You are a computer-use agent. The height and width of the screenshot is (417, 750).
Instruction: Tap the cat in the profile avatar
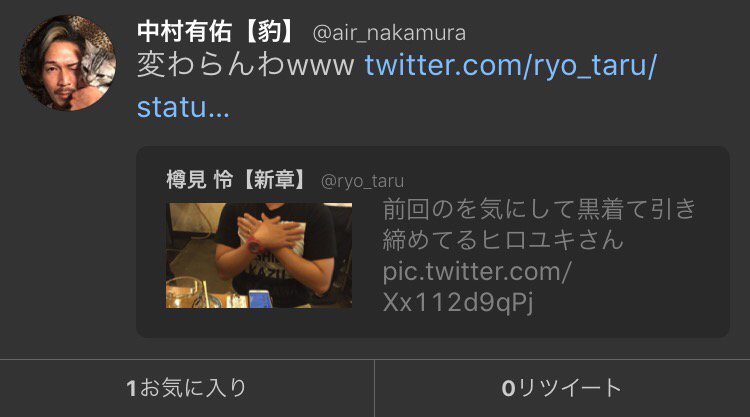pyautogui.click(x=97, y=65)
